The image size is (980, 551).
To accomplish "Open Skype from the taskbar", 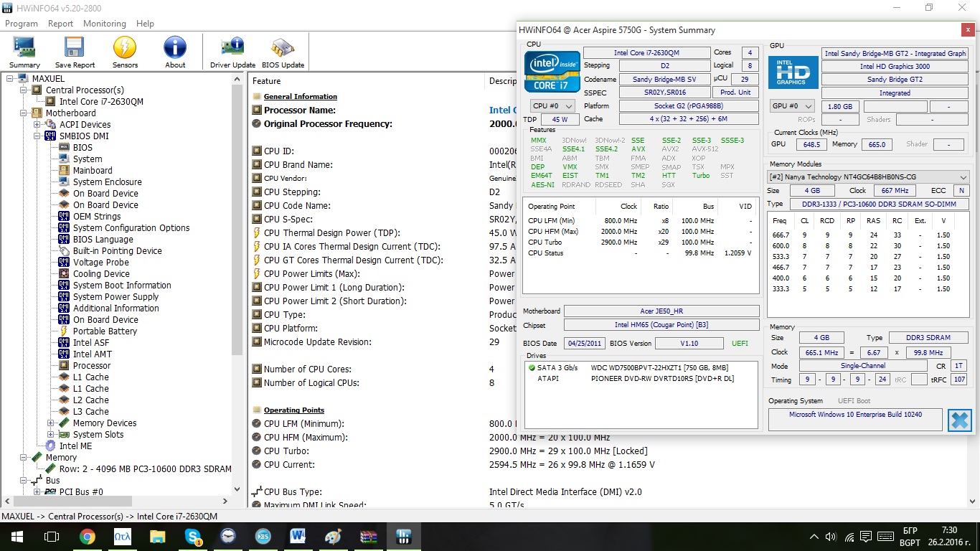I will 192,536.
